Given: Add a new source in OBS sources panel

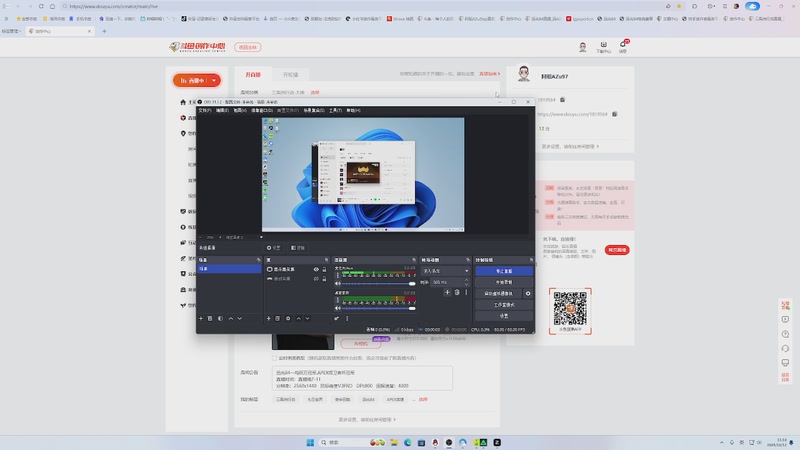Looking at the screenshot, I should (x=268, y=318).
